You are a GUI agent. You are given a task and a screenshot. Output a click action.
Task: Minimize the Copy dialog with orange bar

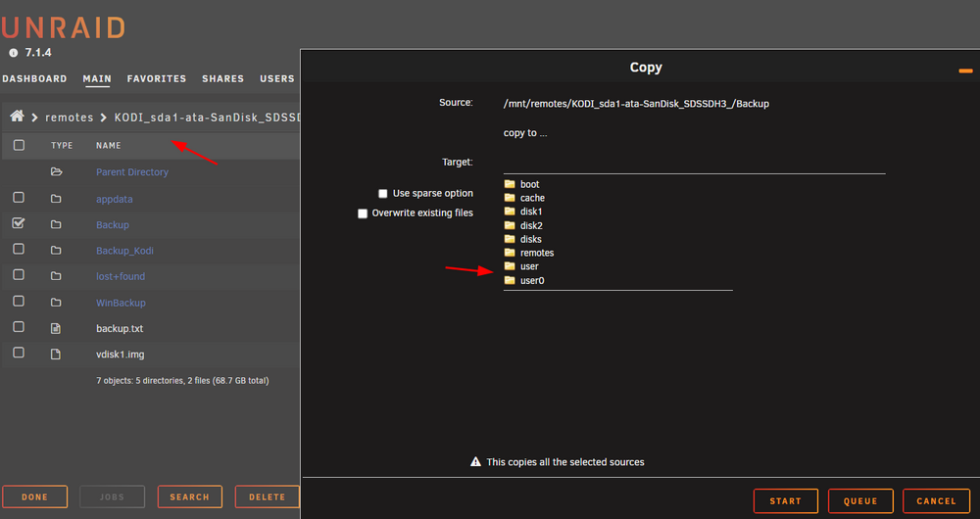pyautogui.click(x=965, y=71)
